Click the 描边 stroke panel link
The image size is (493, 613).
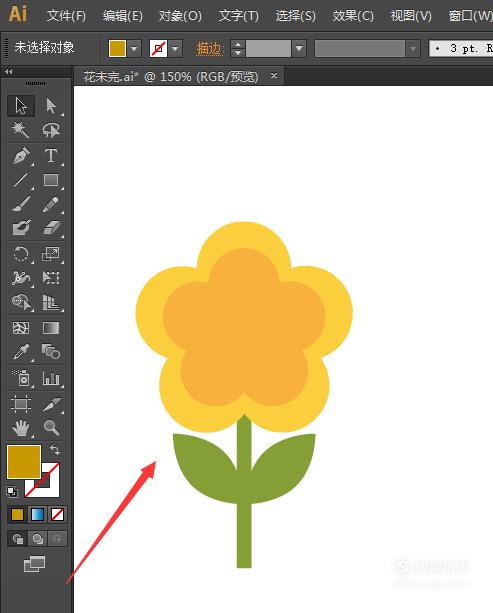pos(209,49)
